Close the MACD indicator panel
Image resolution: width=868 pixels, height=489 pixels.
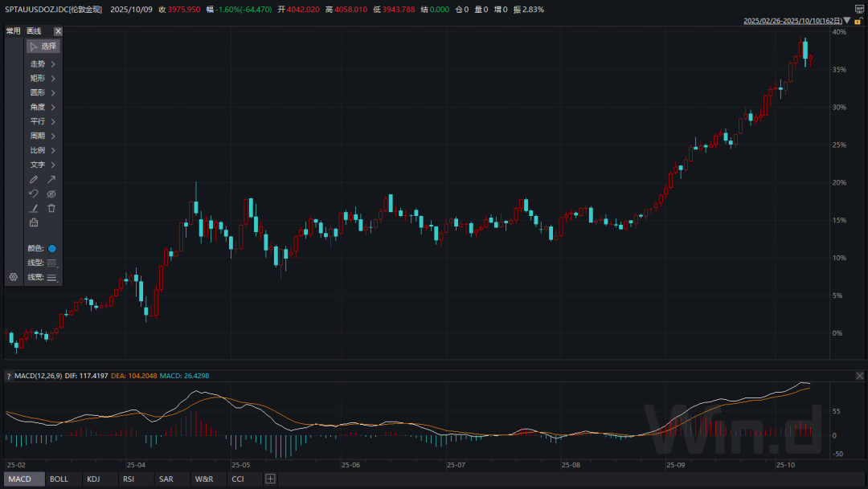[x=860, y=376]
